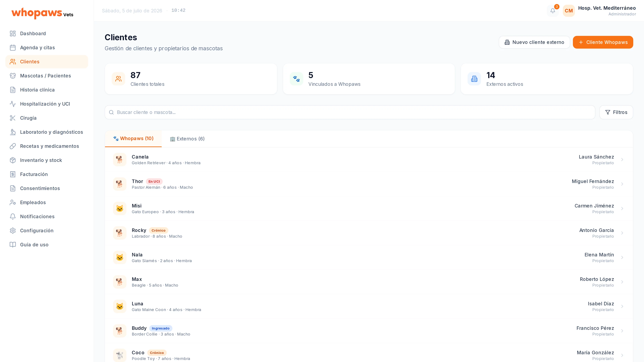644x362 pixels.
Task: Open notifications bell in top header
Action: click(553, 11)
